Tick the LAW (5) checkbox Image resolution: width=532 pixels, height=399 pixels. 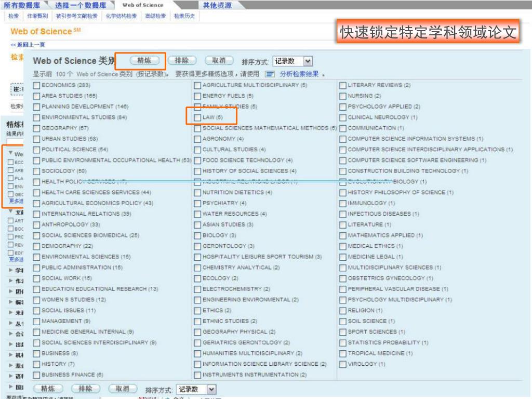click(x=197, y=118)
